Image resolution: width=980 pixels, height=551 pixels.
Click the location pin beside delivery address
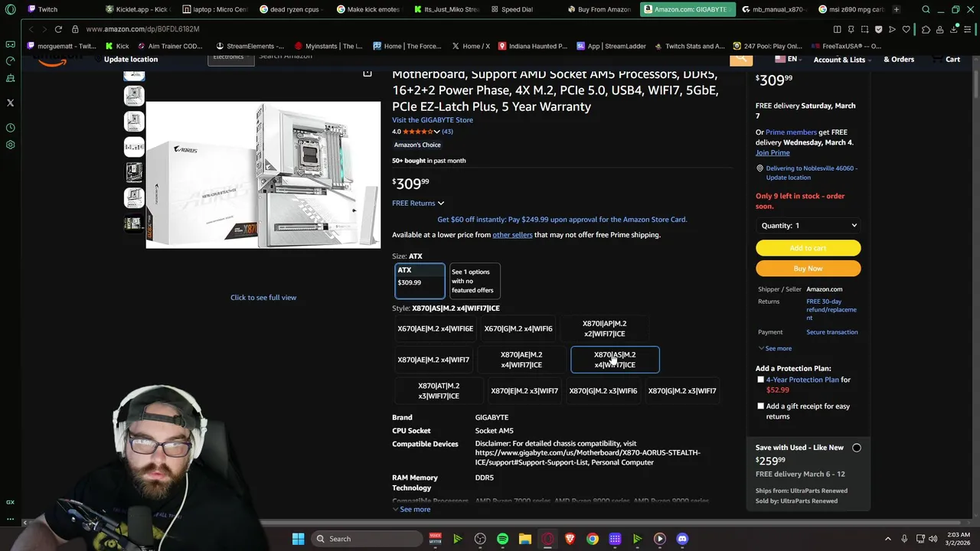tap(759, 168)
